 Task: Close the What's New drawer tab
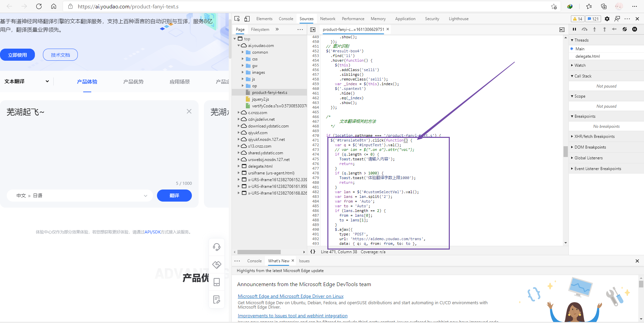coord(293,261)
